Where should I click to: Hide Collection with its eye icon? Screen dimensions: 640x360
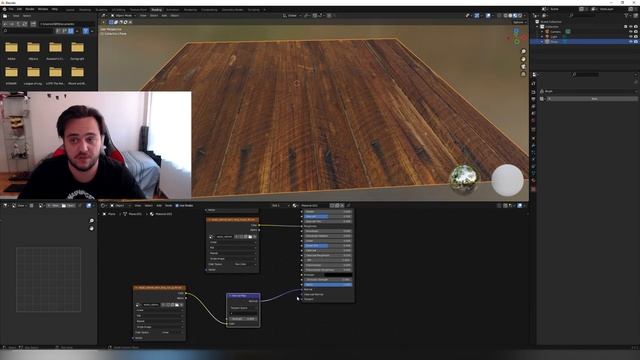(x=631, y=27)
